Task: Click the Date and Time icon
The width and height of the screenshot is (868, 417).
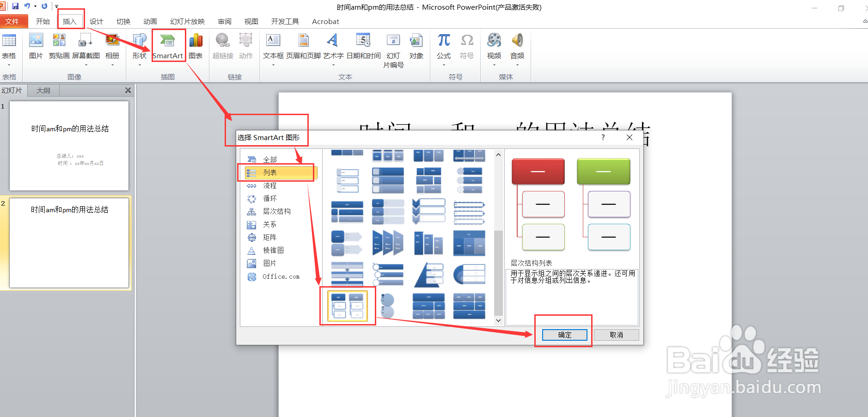Action: [x=363, y=41]
